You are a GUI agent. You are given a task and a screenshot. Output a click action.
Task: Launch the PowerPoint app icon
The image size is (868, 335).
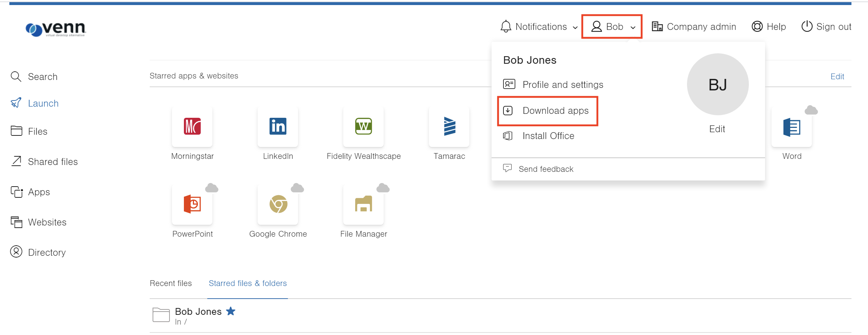coord(192,204)
